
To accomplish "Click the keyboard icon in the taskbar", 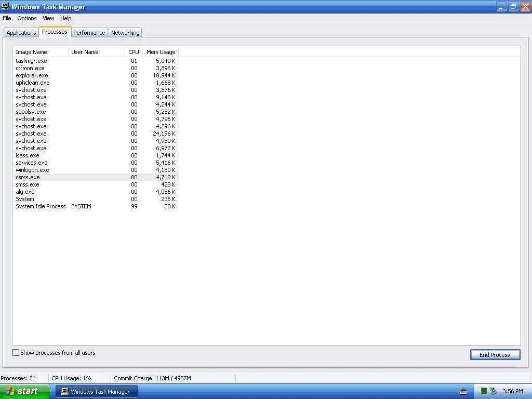I will tap(463, 392).
